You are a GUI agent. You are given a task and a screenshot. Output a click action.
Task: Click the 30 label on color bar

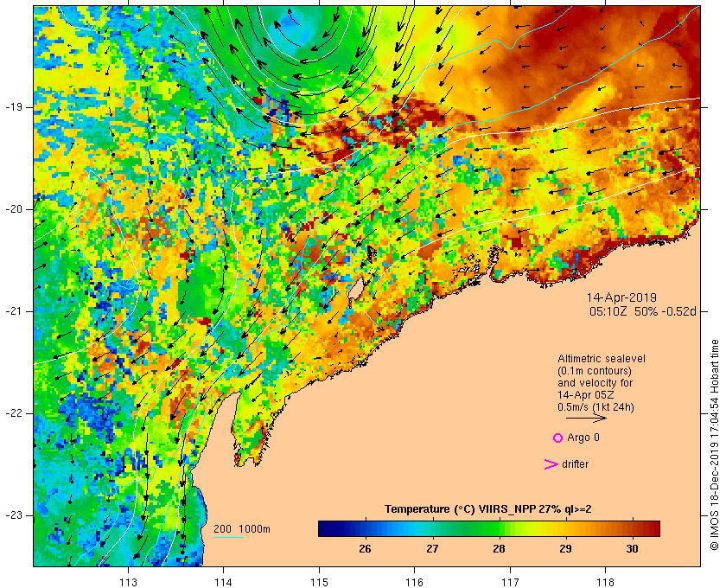click(632, 549)
